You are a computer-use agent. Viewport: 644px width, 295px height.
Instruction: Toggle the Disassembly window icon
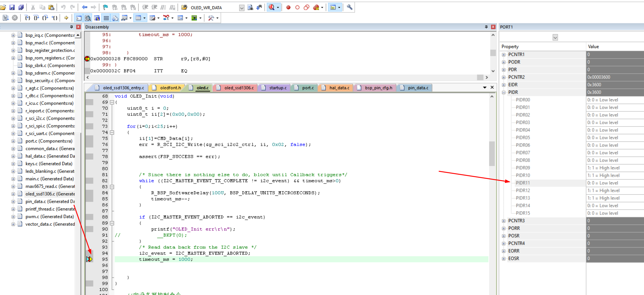click(88, 18)
